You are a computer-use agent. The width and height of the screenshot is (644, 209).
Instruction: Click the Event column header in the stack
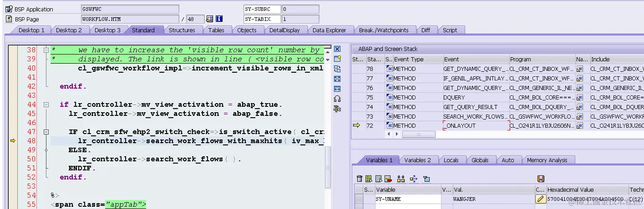pyautogui.click(x=476, y=59)
